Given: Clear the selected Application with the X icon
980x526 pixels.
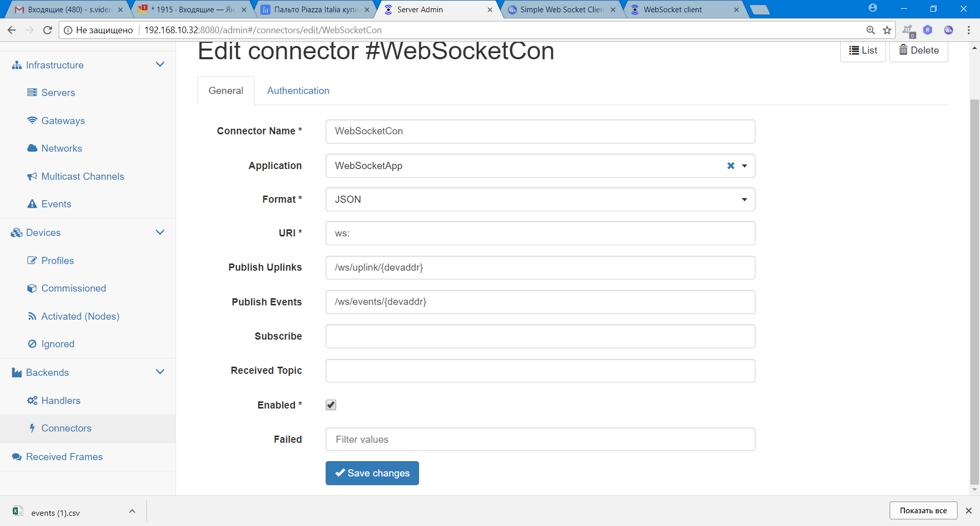Looking at the screenshot, I should 731,165.
